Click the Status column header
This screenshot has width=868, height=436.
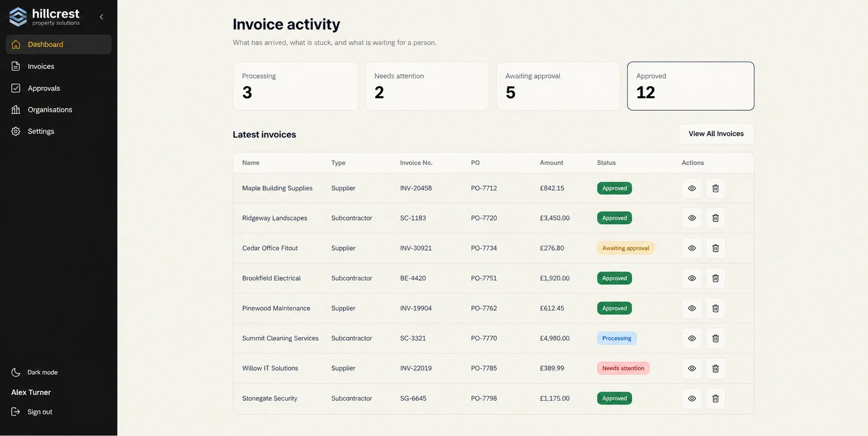click(x=606, y=163)
